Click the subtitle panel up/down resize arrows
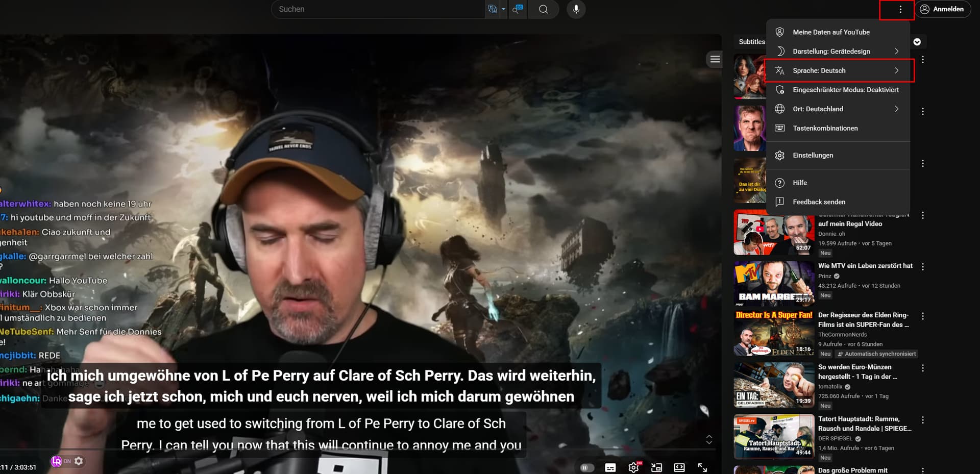Image resolution: width=980 pixels, height=474 pixels. (x=709, y=439)
